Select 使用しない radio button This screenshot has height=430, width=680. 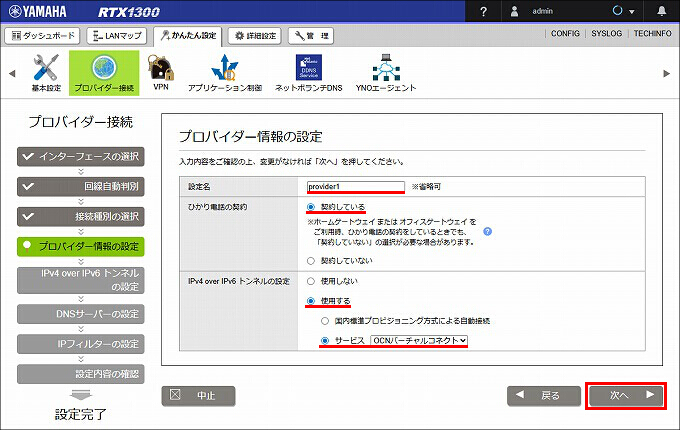(x=311, y=281)
